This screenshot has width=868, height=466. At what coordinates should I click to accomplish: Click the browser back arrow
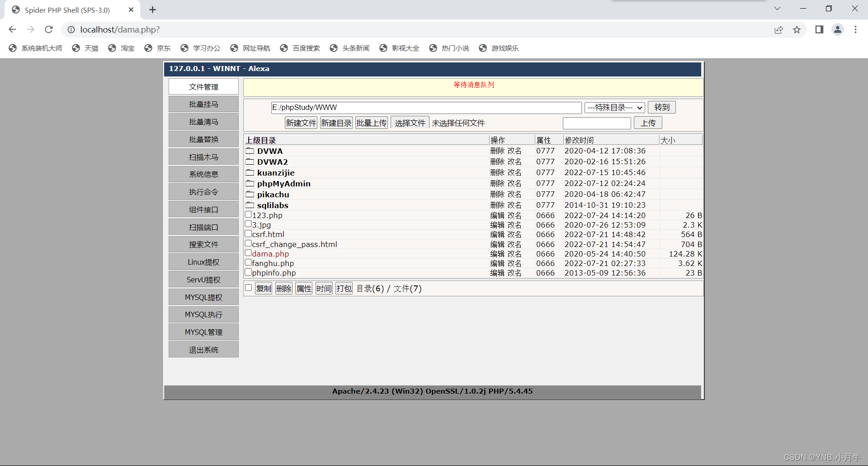(x=12, y=29)
